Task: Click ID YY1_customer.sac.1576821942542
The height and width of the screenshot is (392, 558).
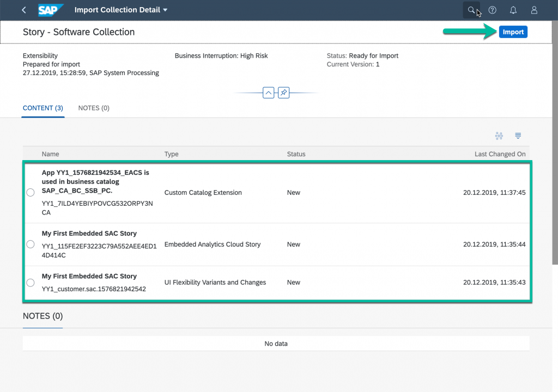Action: 94,289
